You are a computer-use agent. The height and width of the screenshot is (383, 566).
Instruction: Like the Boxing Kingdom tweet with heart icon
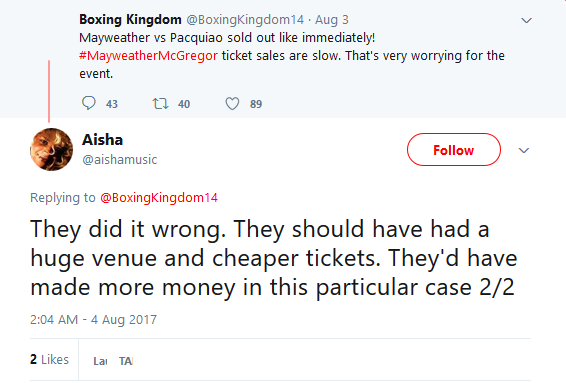coord(232,104)
